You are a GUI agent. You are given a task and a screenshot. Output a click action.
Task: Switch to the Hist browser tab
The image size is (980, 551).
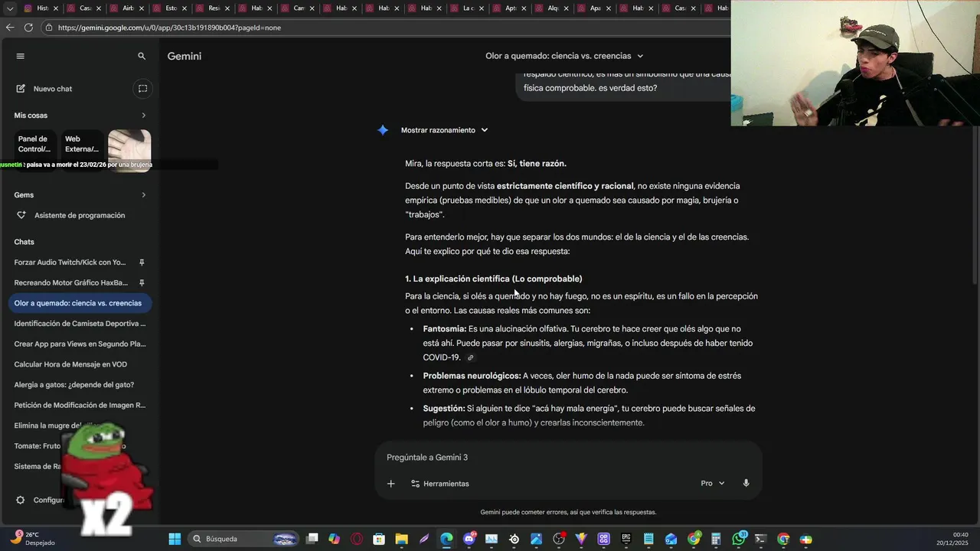(x=42, y=8)
